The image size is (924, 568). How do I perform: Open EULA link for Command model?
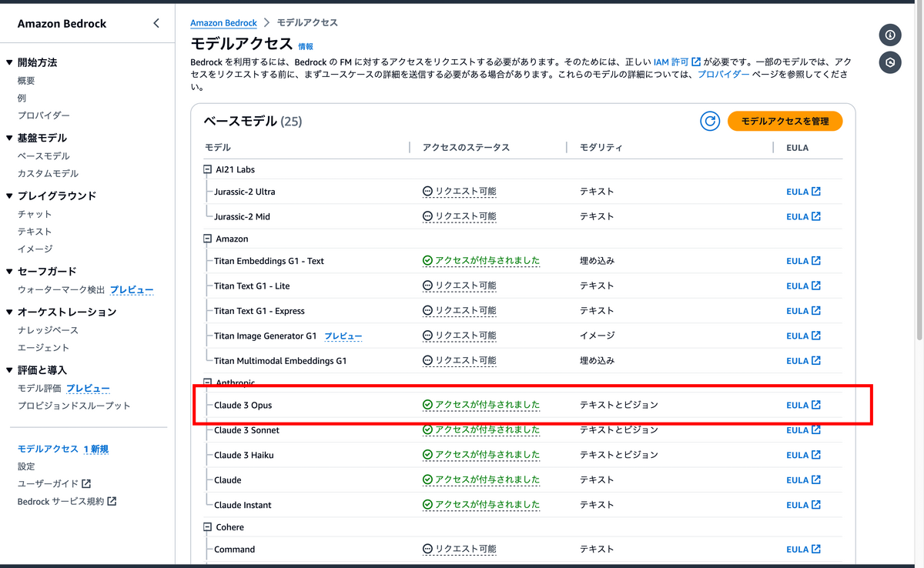[x=803, y=550]
